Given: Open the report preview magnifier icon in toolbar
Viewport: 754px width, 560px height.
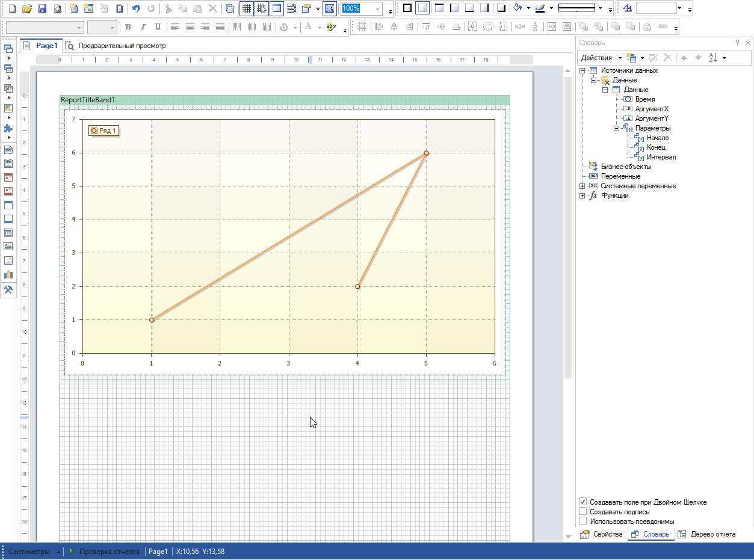Looking at the screenshot, I should pos(57,8).
